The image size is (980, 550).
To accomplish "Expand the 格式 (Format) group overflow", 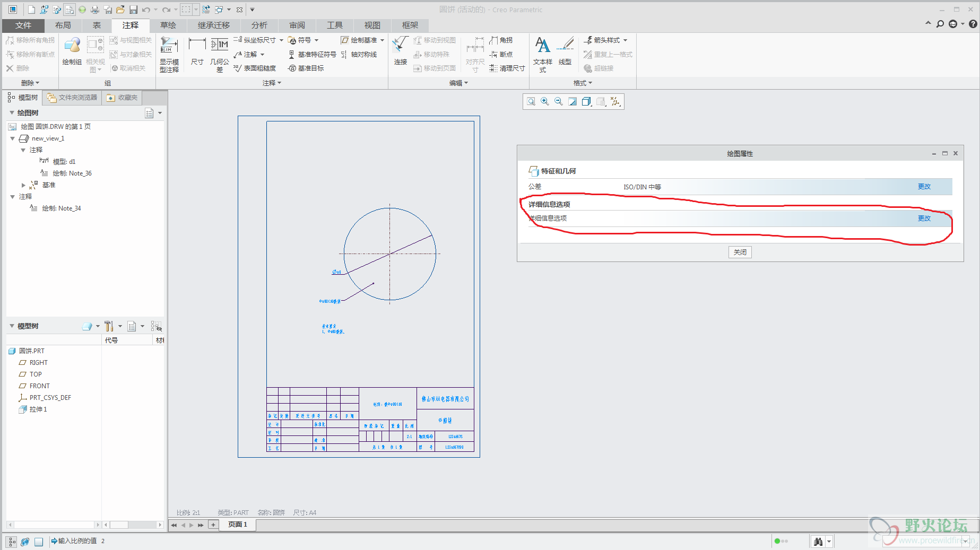I will point(583,83).
